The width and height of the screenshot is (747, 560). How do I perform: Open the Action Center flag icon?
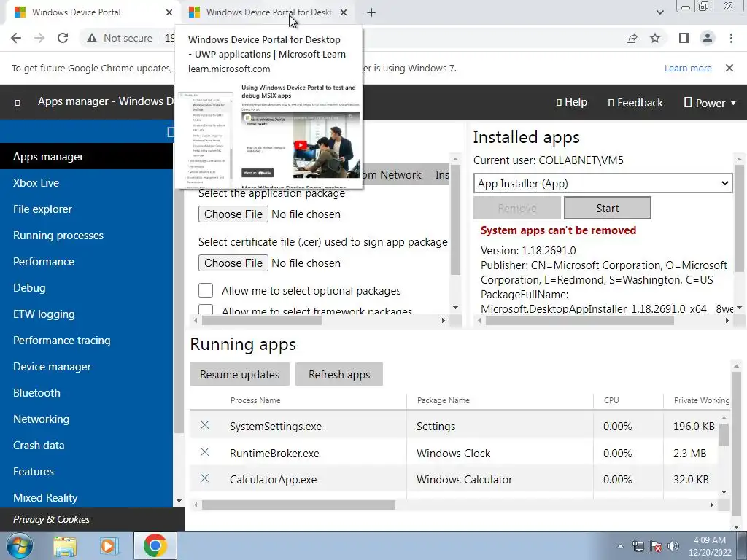[x=656, y=546]
